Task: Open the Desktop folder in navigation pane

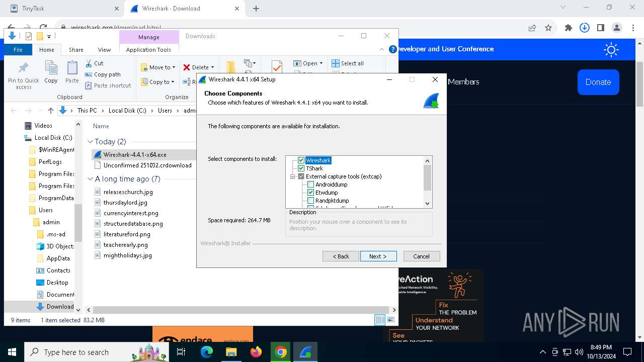Action: click(57, 283)
